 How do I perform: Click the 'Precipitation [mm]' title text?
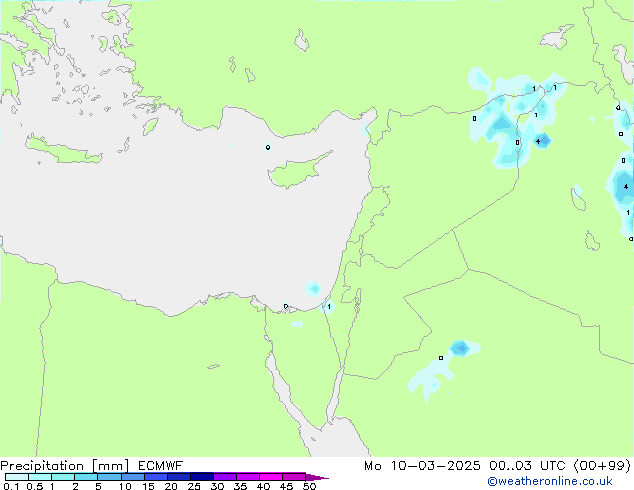tap(65, 466)
